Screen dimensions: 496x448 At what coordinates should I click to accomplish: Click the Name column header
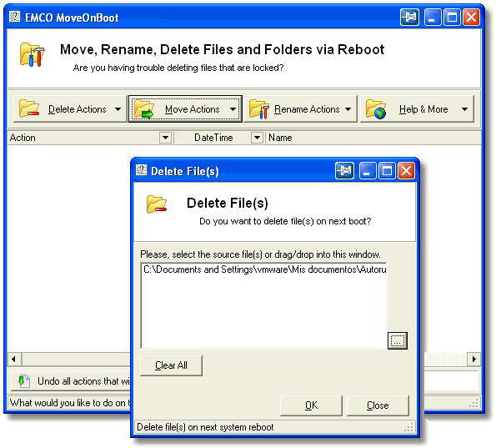point(373,138)
